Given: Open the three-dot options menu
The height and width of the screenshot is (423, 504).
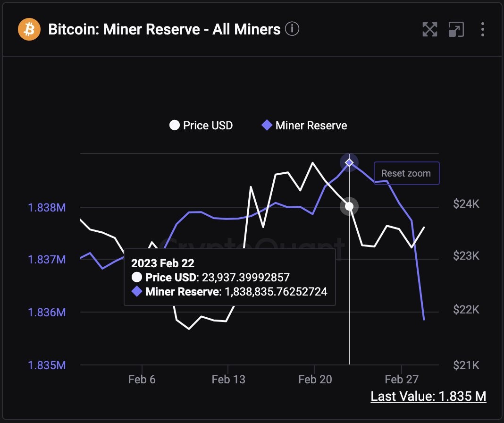Looking at the screenshot, I should pos(482,29).
